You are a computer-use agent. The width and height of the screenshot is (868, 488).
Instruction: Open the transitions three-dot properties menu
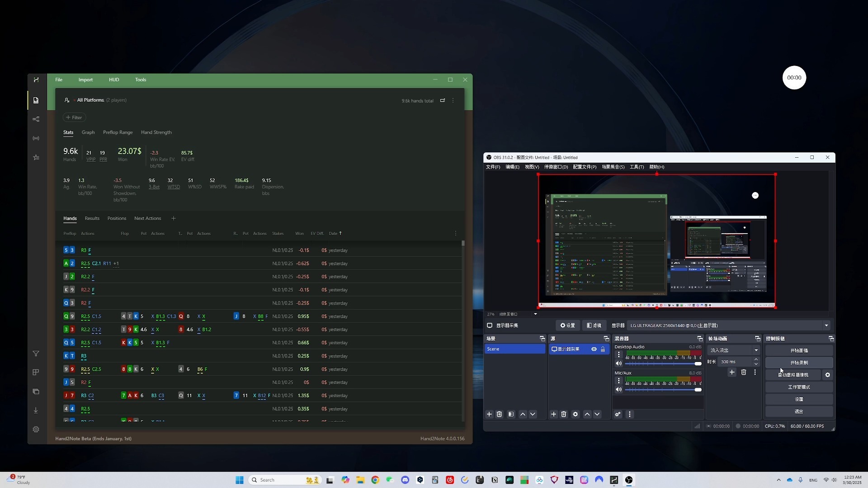[755, 372]
